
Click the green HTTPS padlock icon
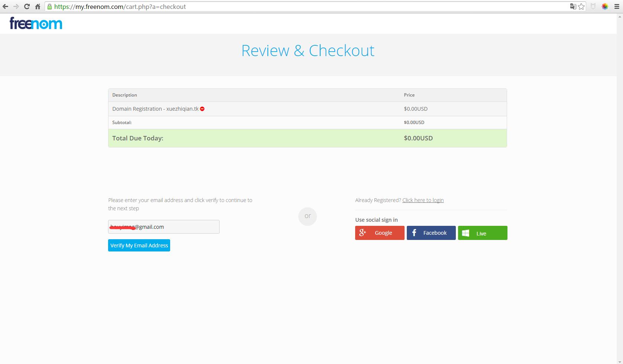click(49, 7)
